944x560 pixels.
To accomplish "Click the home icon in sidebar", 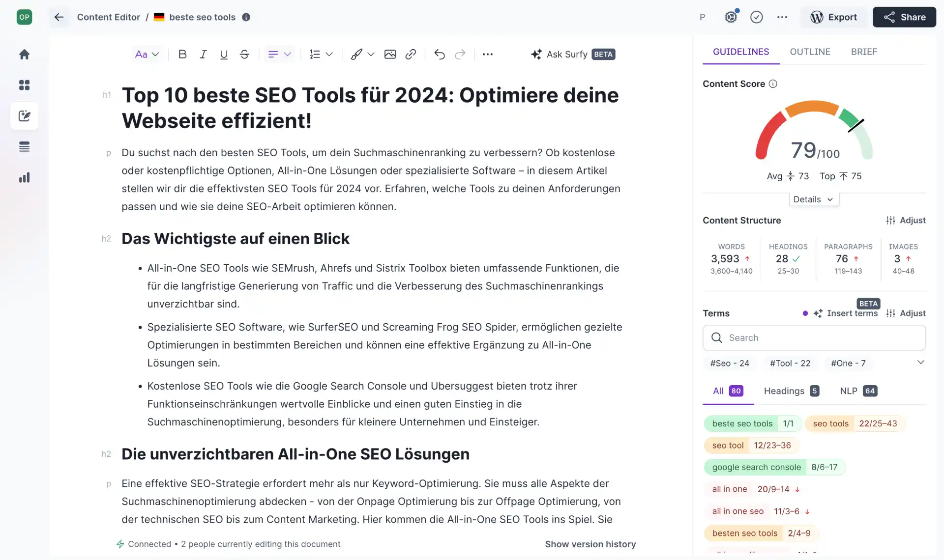I will [x=24, y=55].
